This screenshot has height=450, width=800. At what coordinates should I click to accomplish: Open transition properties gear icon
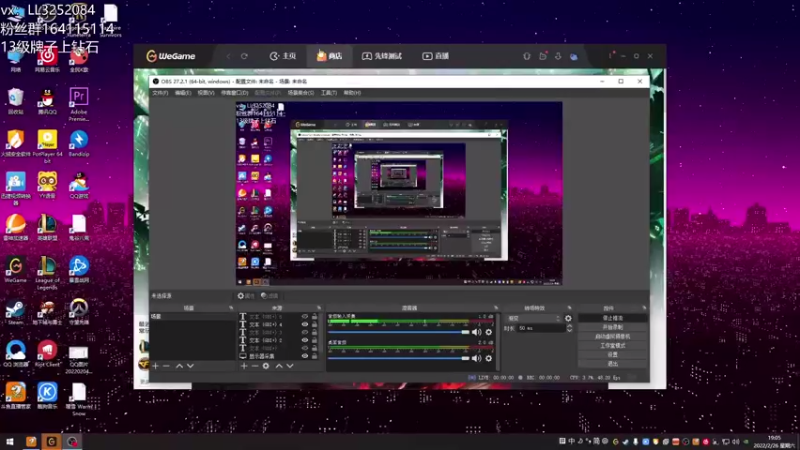pyautogui.click(x=568, y=318)
